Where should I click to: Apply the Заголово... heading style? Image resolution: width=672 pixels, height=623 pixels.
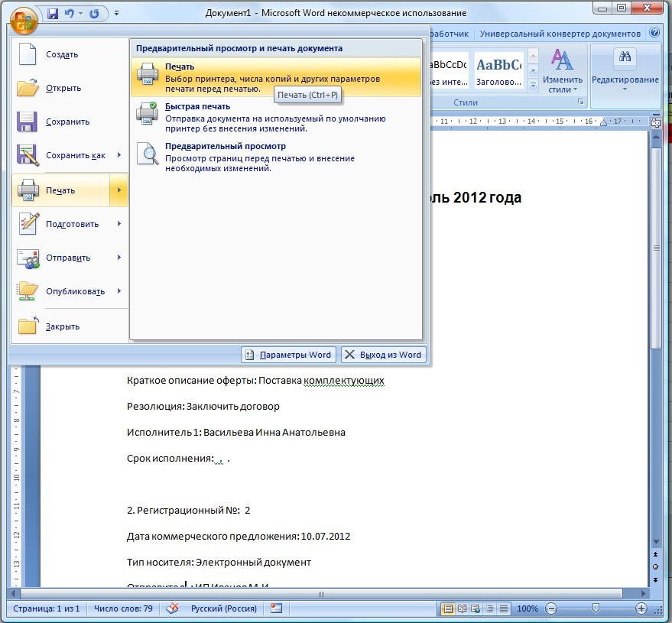click(x=499, y=71)
